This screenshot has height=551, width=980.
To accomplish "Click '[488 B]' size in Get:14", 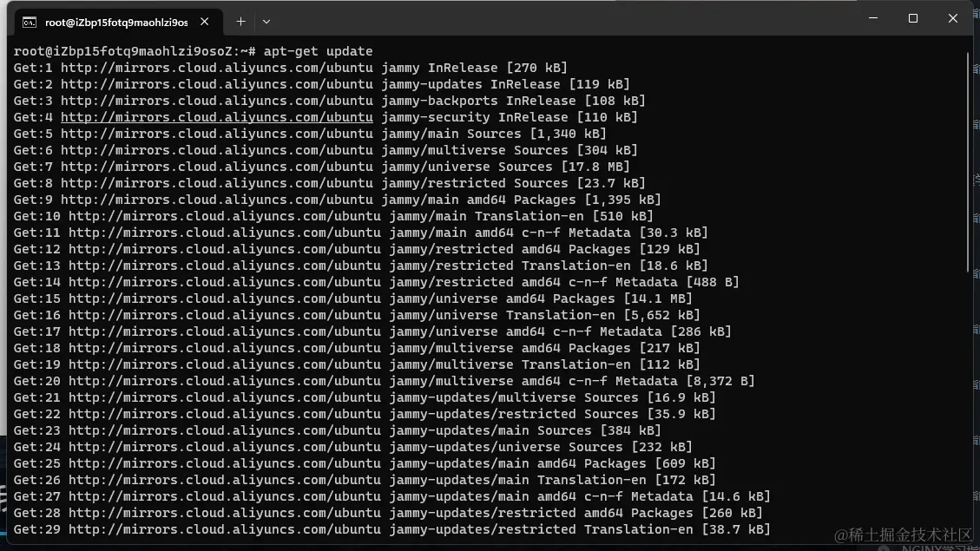I will coord(713,282).
